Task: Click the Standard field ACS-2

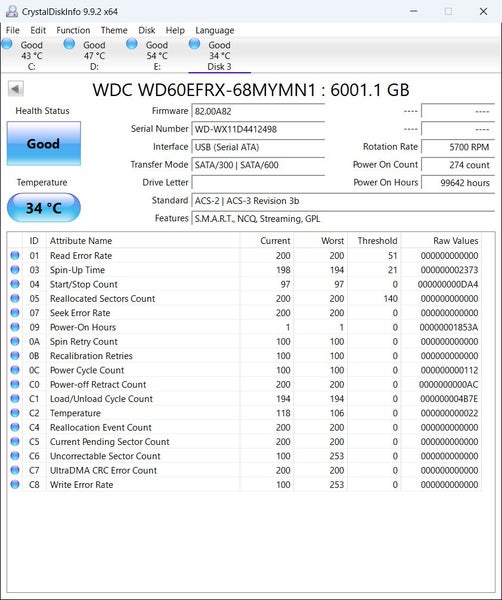Action: pyautogui.click(x=343, y=201)
